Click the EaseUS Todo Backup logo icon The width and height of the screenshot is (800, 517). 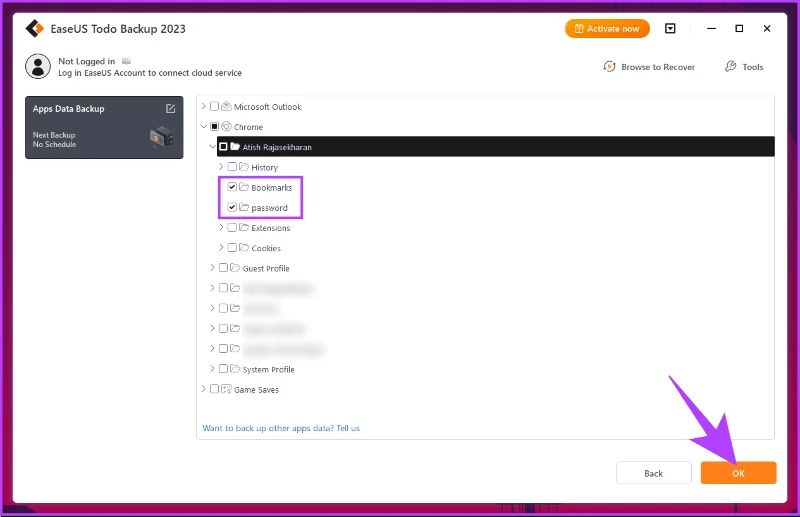(x=35, y=29)
